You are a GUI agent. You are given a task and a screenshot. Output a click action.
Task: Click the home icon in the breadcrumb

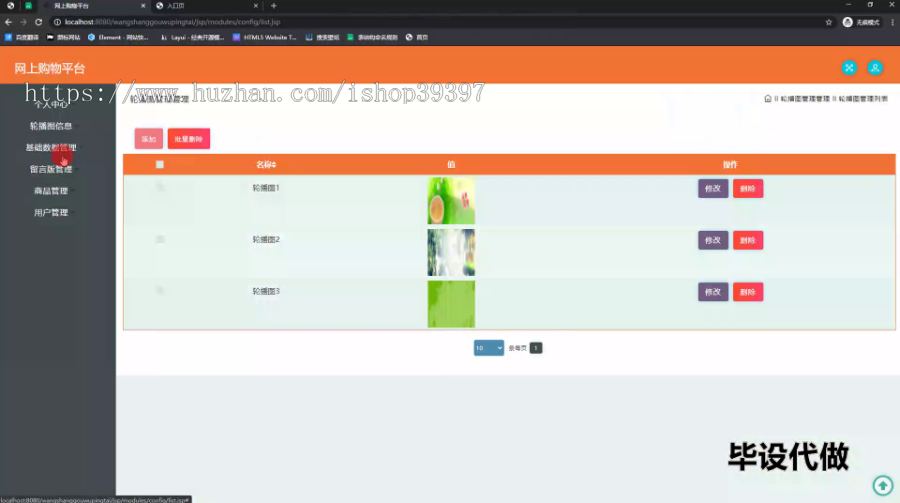point(767,99)
